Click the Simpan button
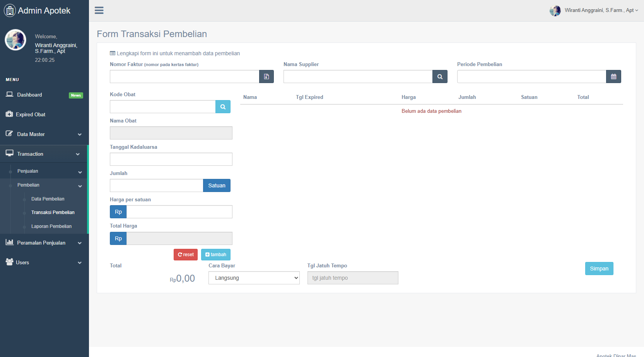The image size is (644, 357). [x=599, y=269]
